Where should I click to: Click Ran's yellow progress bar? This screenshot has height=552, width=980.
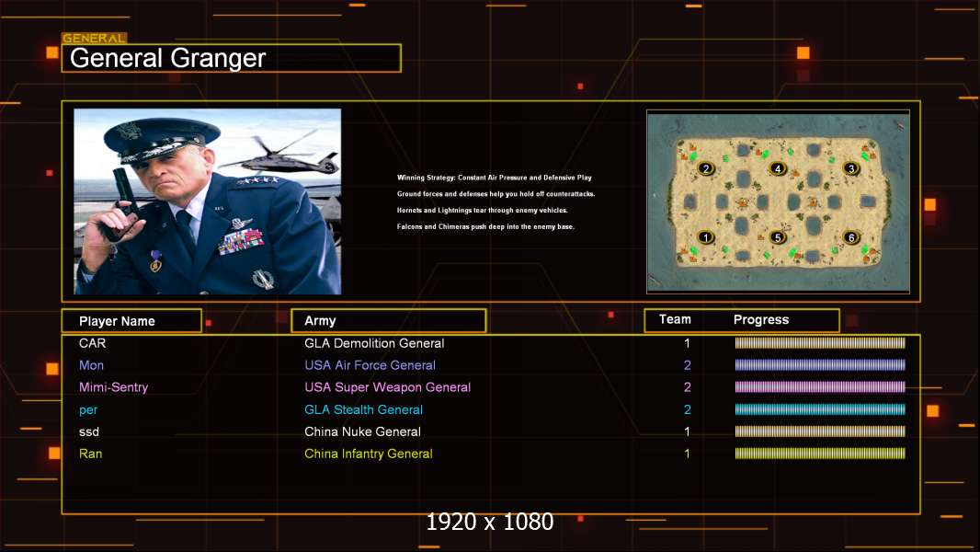(x=820, y=454)
